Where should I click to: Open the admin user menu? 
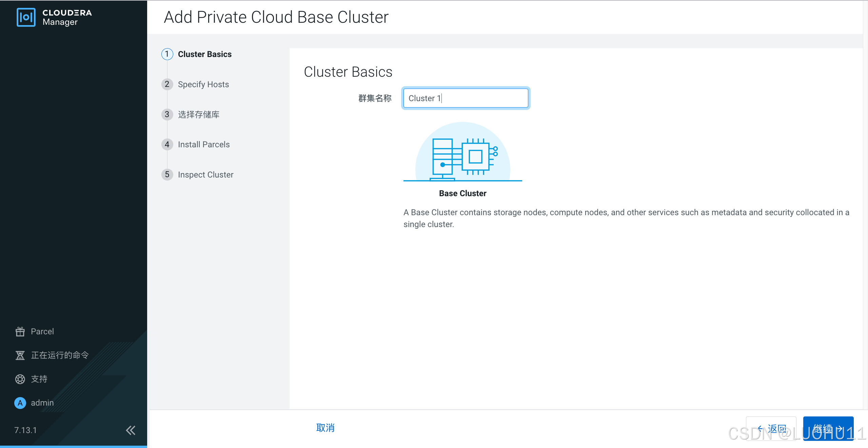(42, 403)
